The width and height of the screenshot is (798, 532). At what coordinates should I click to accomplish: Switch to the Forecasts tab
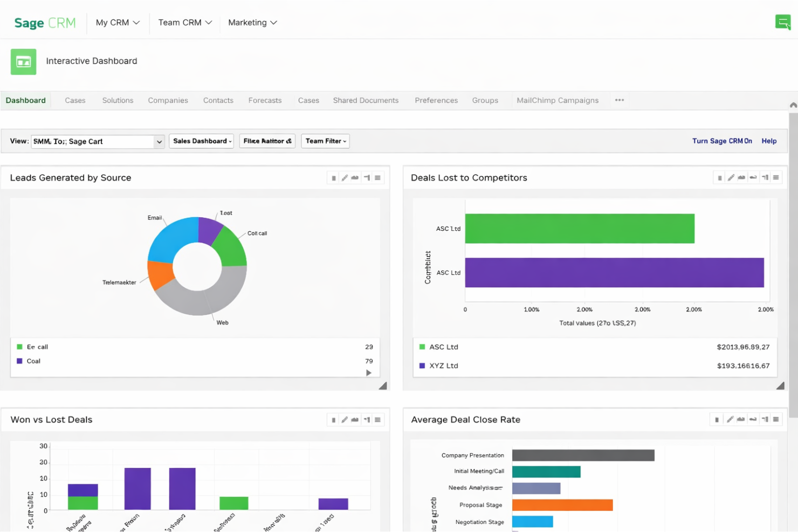coord(265,100)
